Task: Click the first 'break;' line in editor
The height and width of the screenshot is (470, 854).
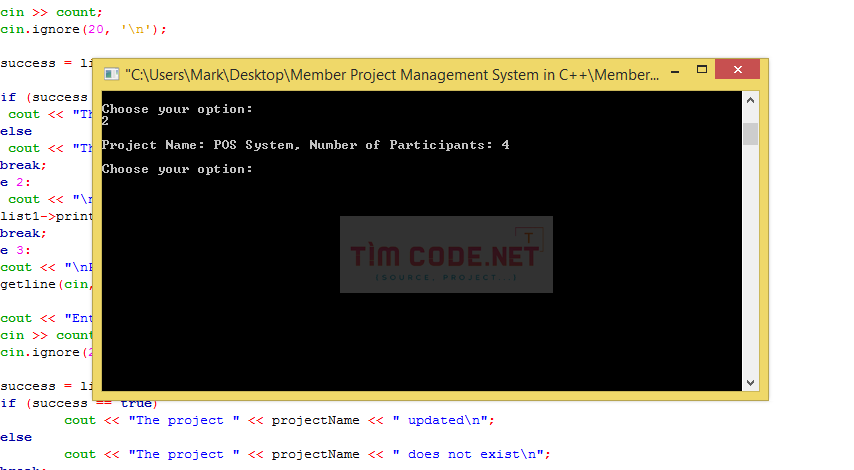Action: coord(23,165)
